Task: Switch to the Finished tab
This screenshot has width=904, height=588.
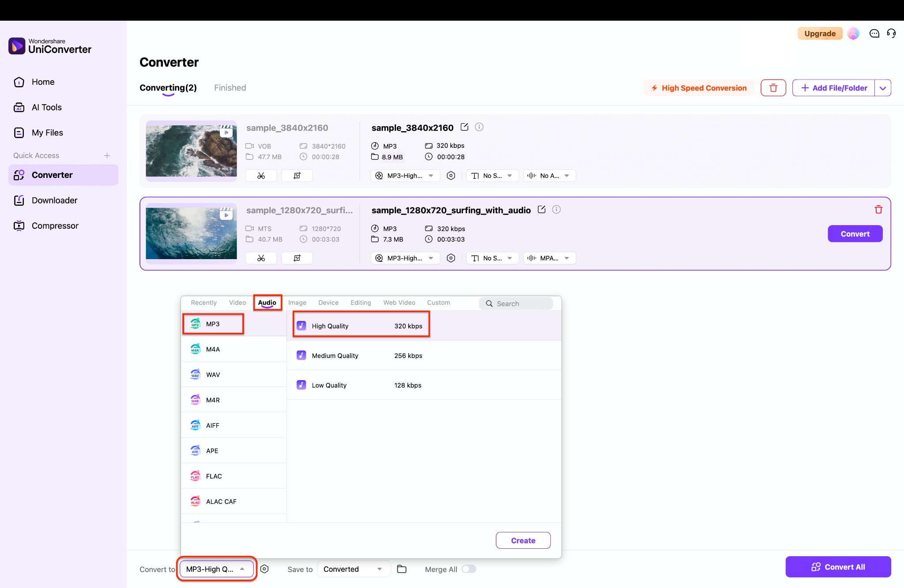Action: pyautogui.click(x=230, y=87)
